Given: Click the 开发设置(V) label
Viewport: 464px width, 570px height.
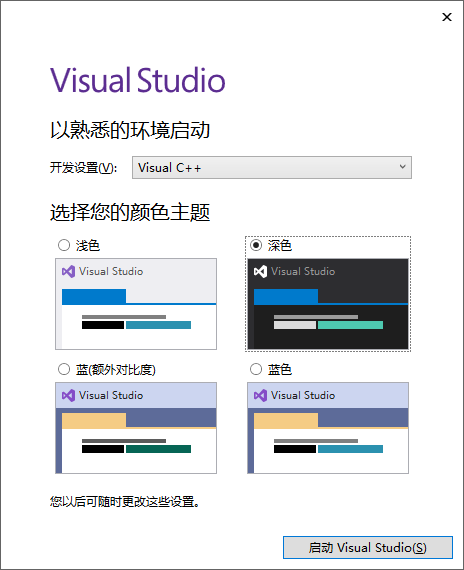Looking at the screenshot, I should point(83,168).
